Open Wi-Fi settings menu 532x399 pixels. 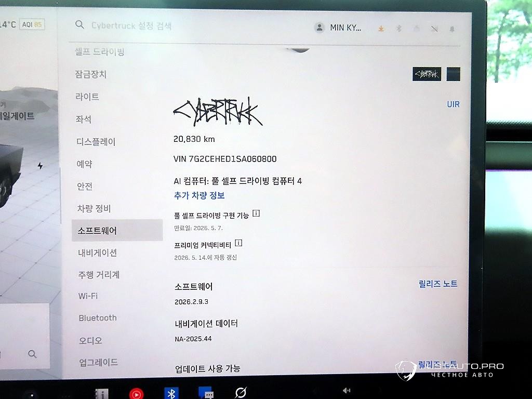click(88, 296)
